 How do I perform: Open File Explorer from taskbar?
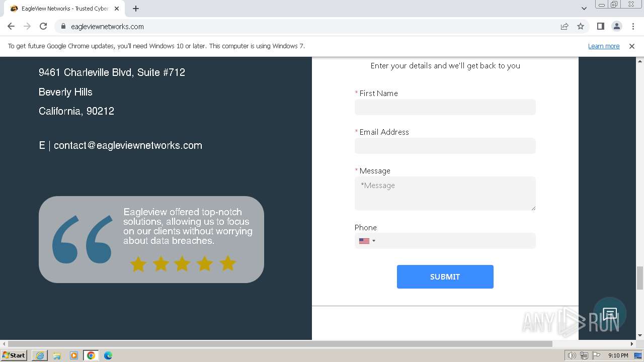click(57, 355)
